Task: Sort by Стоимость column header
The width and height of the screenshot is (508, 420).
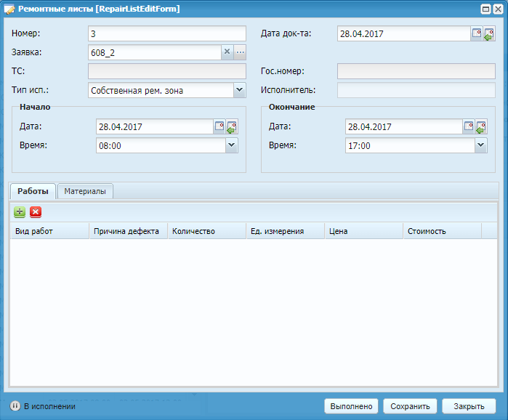Action: tap(443, 231)
